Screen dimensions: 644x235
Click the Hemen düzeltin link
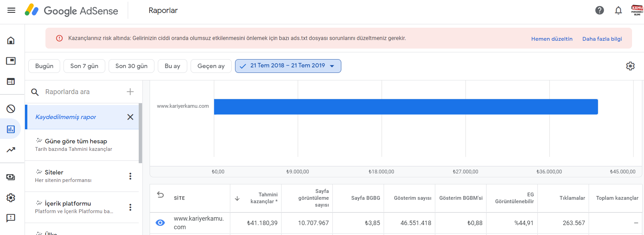tap(552, 39)
